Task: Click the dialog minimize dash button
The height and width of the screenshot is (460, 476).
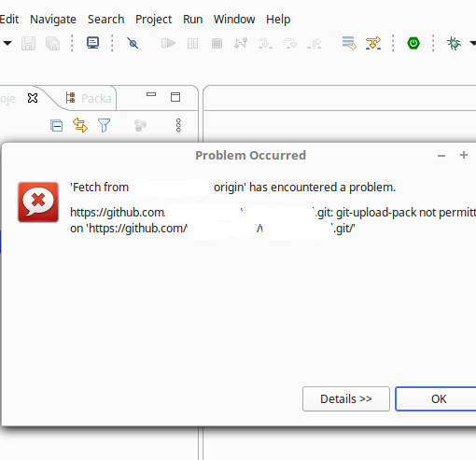Action: pos(441,156)
